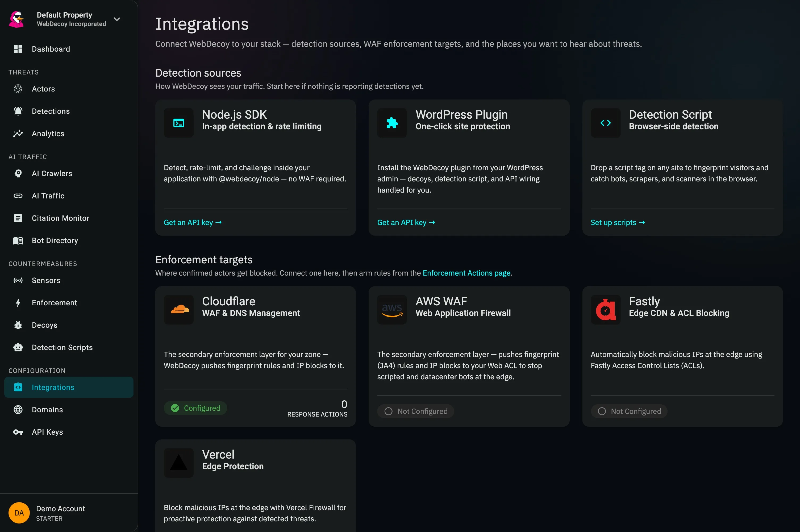Viewport: 800px width, 532px height.
Task: Open Detections in the sidebar
Action: tap(69, 111)
